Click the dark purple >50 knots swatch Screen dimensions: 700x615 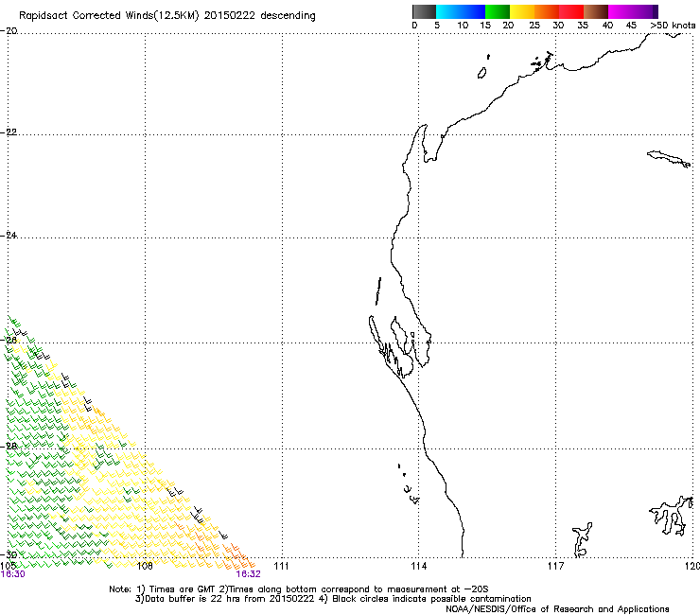coord(655,11)
